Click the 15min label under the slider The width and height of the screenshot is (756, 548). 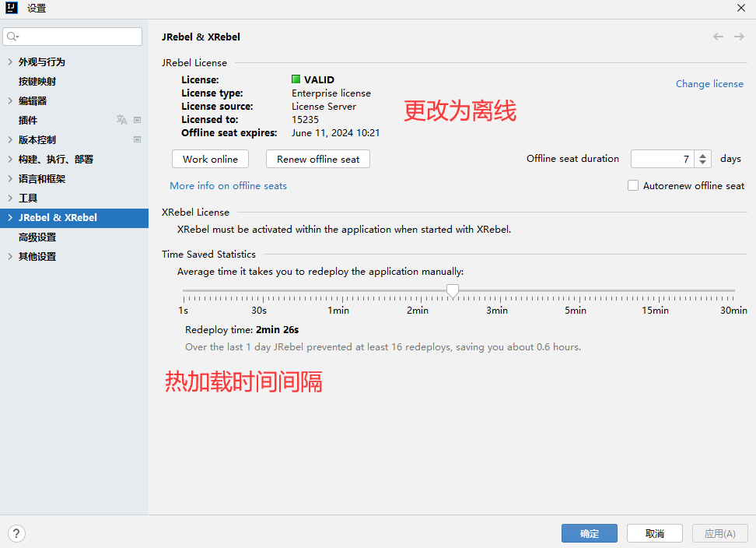click(x=655, y=311)
